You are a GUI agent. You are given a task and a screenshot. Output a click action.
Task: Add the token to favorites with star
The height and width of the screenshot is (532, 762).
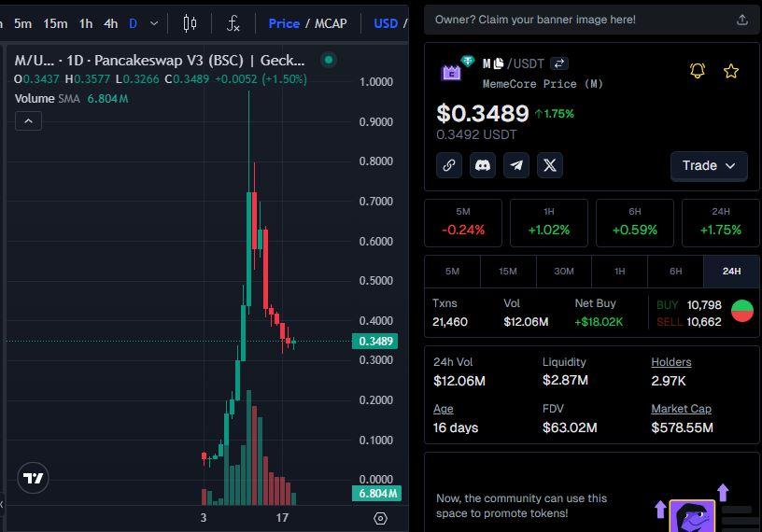731,71
